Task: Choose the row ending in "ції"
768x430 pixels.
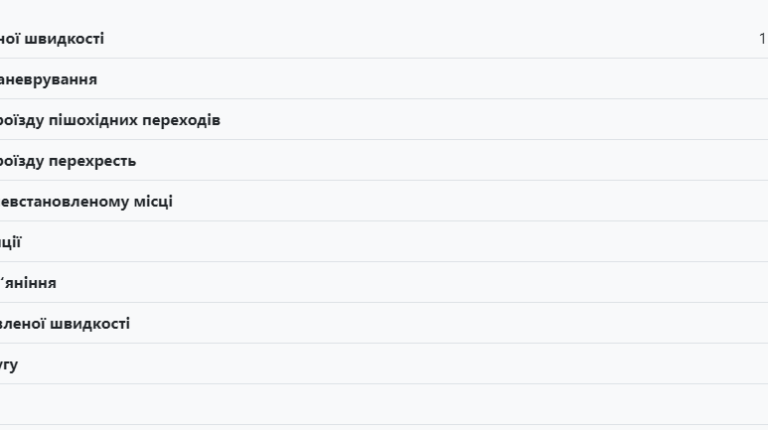Action: tap(384, 242)
